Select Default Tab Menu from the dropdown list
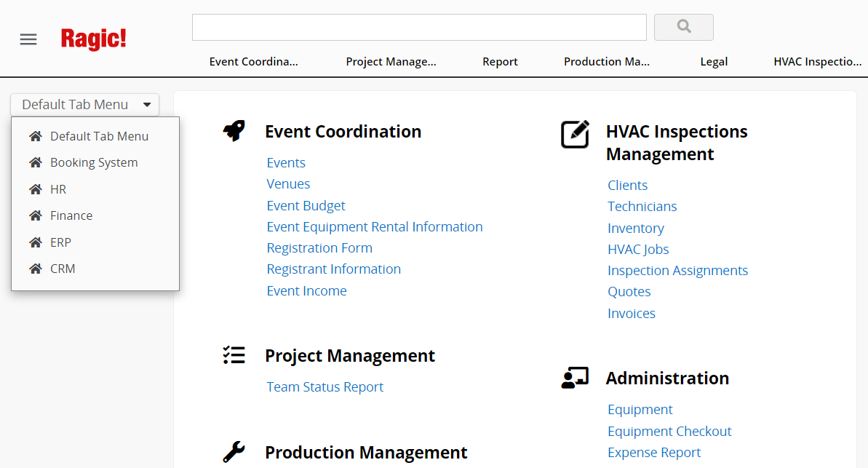 coord(99,136)
